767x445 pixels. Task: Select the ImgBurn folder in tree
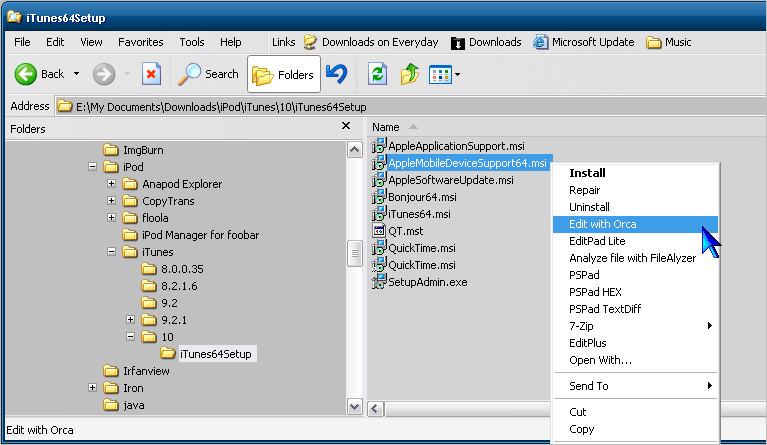coord(134,150)
